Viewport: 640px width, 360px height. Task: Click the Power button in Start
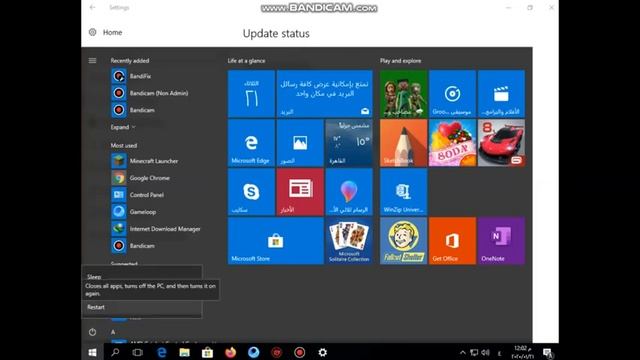93,332
